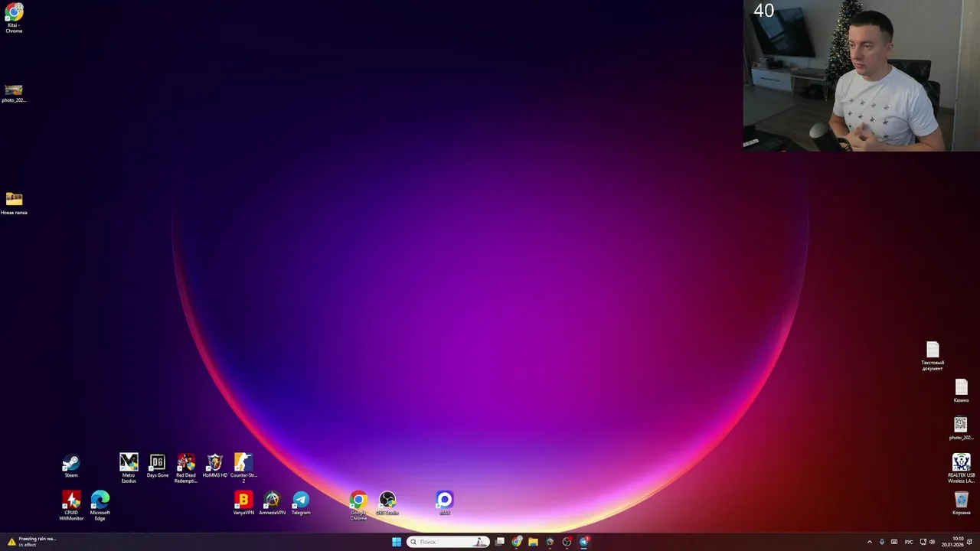Expand hidden system tray icons chevron
The image size is (980, 551).
point(869,542)
